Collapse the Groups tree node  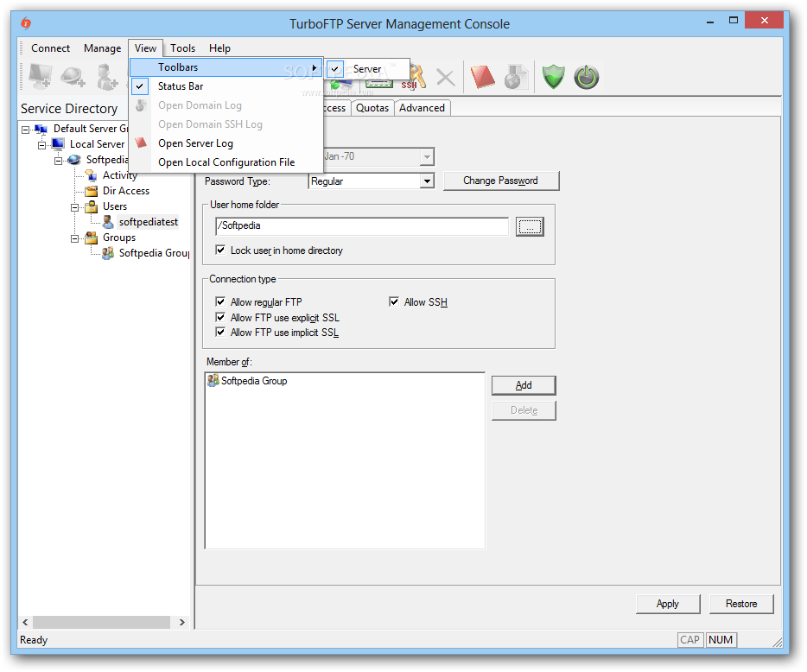point(74,238)
